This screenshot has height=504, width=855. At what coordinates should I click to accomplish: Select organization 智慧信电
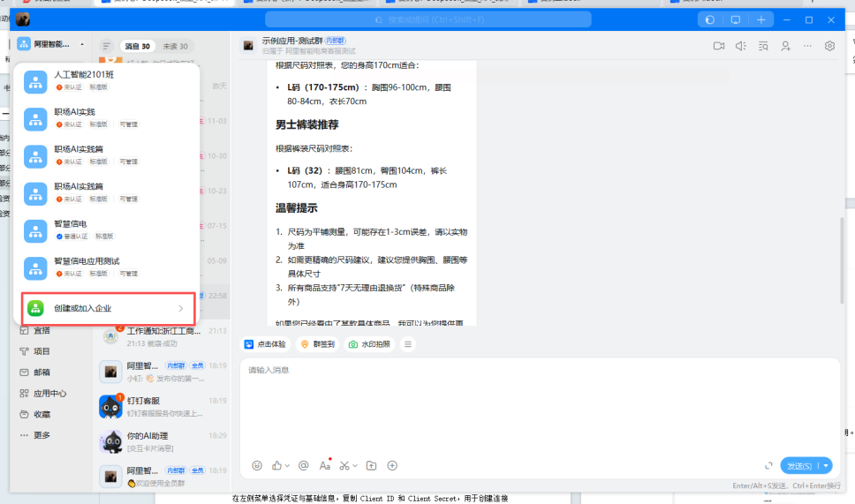(107, 230)
